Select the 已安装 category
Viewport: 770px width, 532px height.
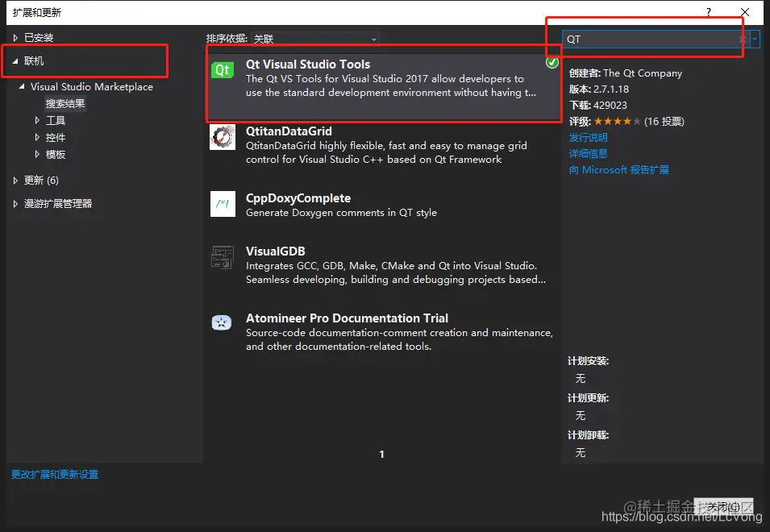(x=39, y=38)
